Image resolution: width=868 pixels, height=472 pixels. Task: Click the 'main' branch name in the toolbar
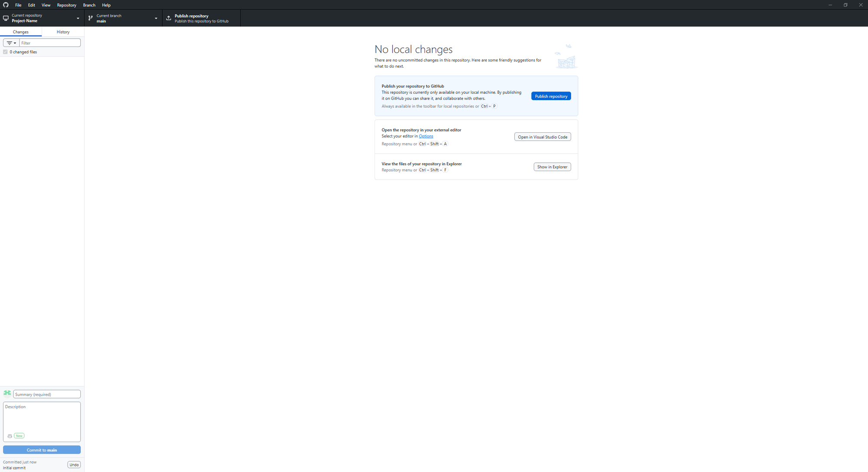coord(101,21)
